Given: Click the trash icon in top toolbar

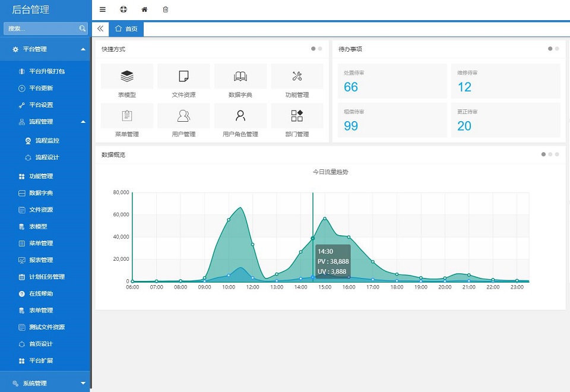Looking at the screenshot, I should coord(165,10).
